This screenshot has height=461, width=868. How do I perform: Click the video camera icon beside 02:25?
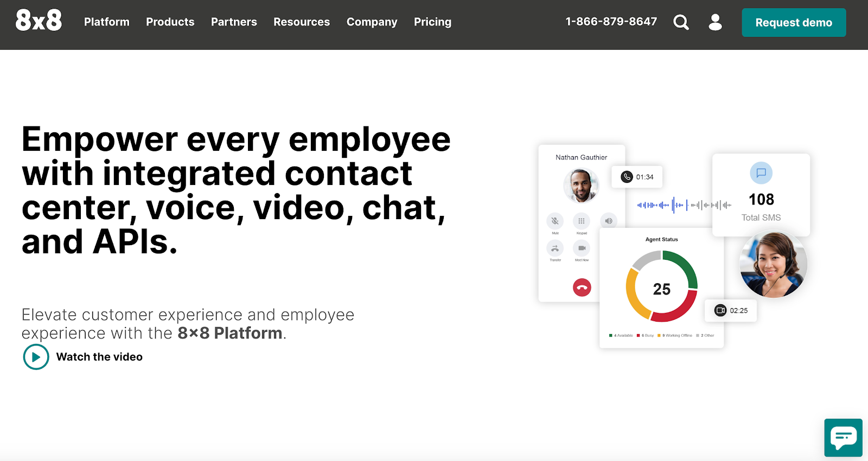[720, 310]
